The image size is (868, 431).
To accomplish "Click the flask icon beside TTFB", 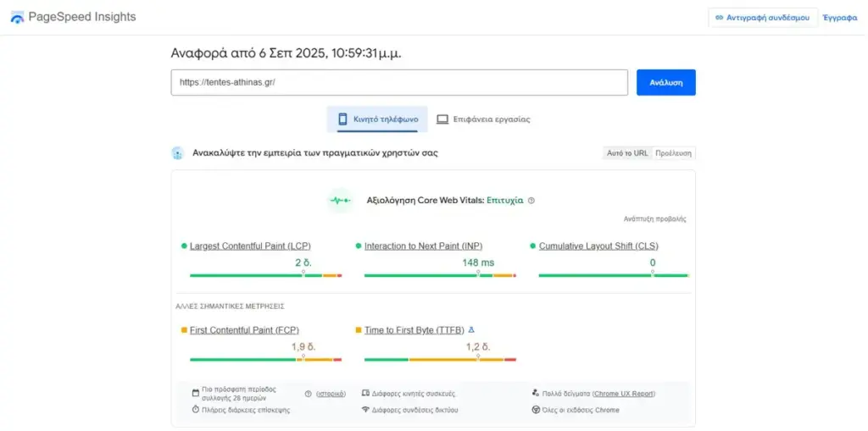I will 471,329.
